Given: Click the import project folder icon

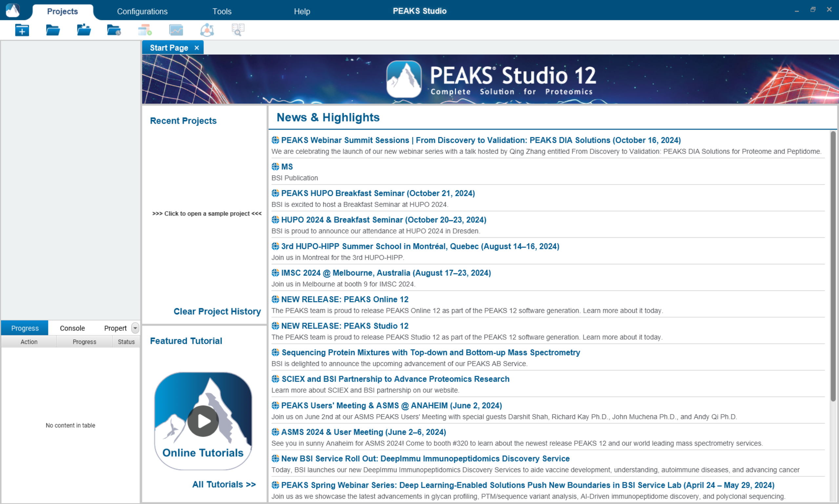Looking at the screenshot, I should [x=84, y=30].
